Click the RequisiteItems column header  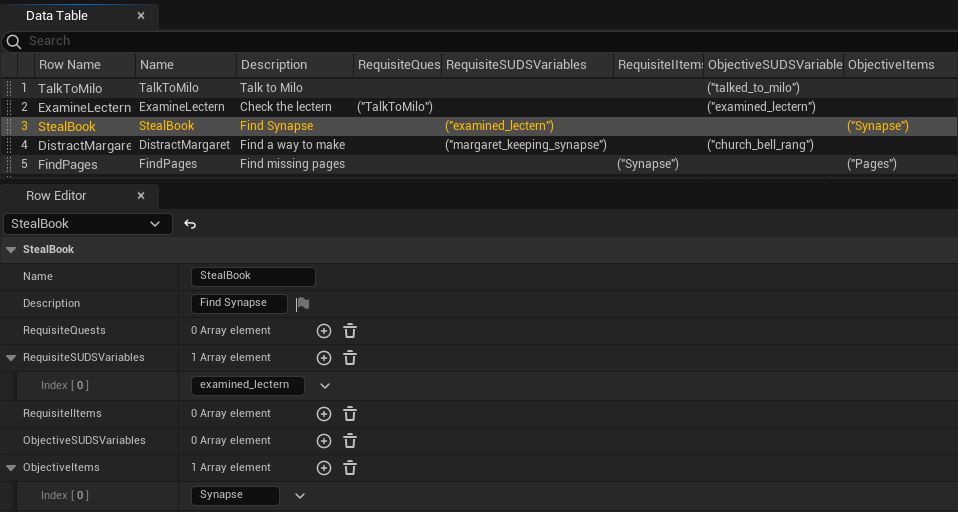pyautogui.click(x=659, y=65)
